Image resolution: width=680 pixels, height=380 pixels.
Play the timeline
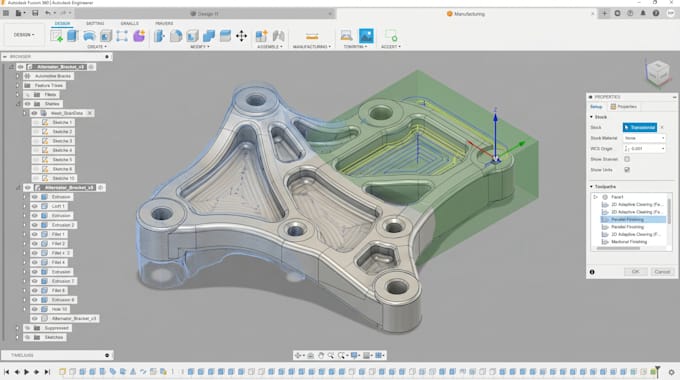26,372
